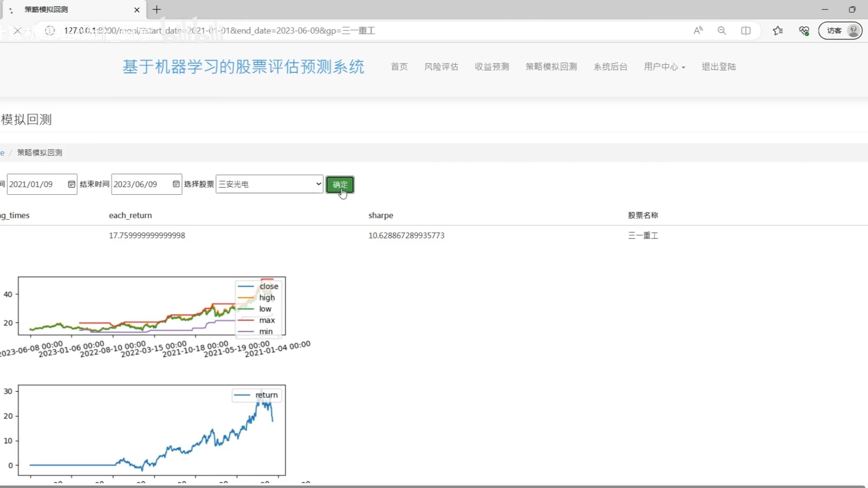868x488 pixels.
Task: Click the max entry in chart legend
Action: [x=257, y=320]
